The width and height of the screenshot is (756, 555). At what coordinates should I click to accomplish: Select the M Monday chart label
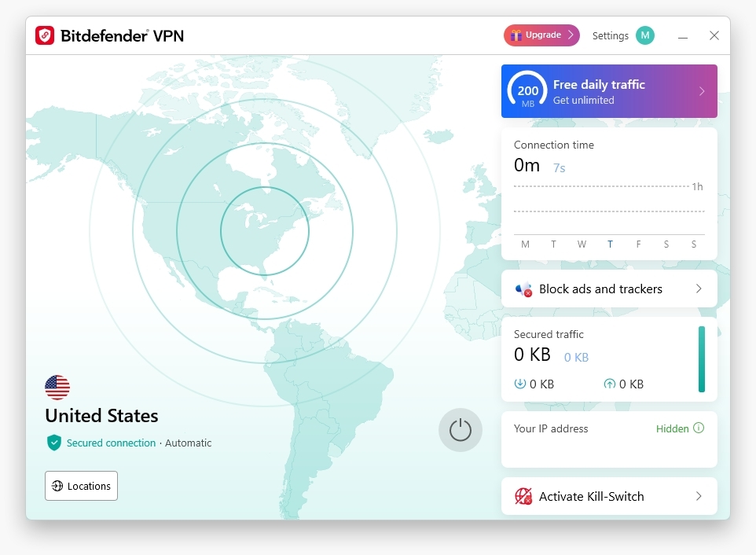[x=526, y=244]
